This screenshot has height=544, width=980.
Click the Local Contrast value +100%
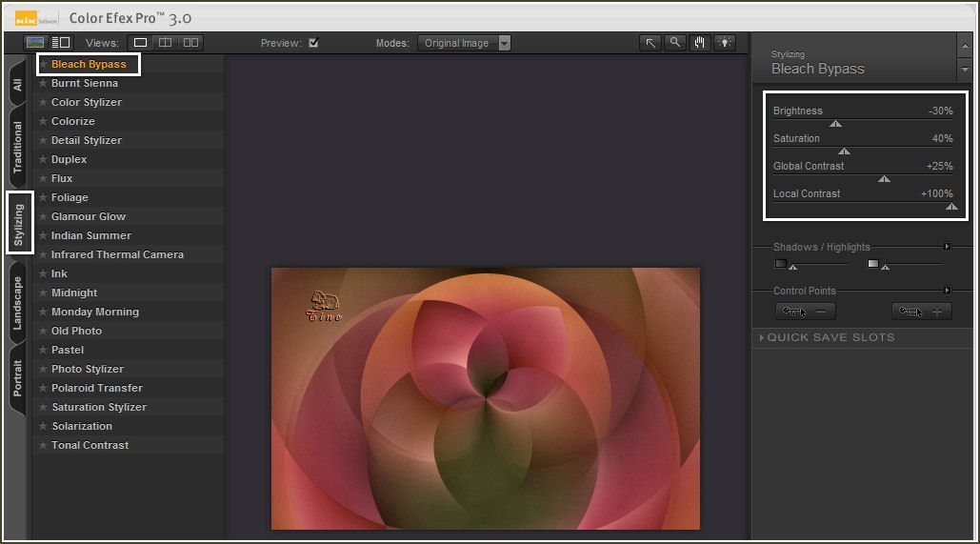(937, 193)
